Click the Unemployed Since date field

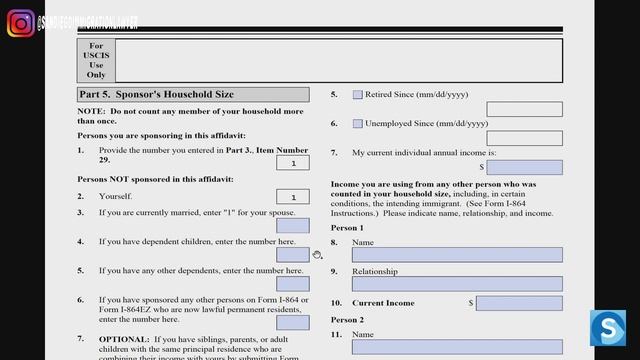coord(524,138)
